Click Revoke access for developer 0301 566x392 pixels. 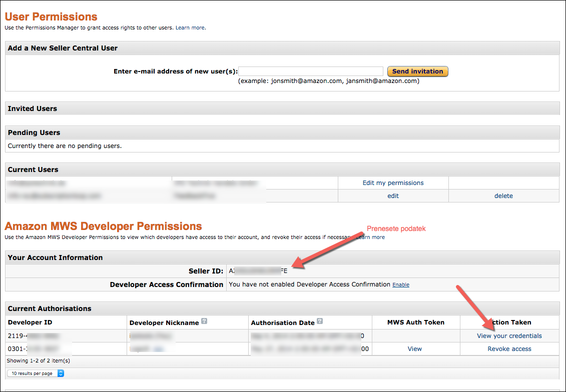[509, 348]
